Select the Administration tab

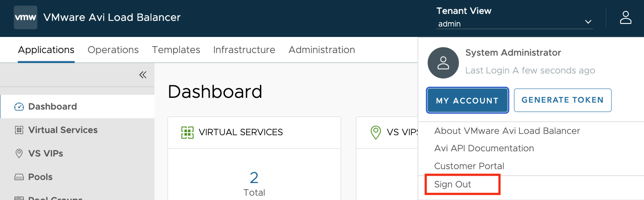click(322, 50)
